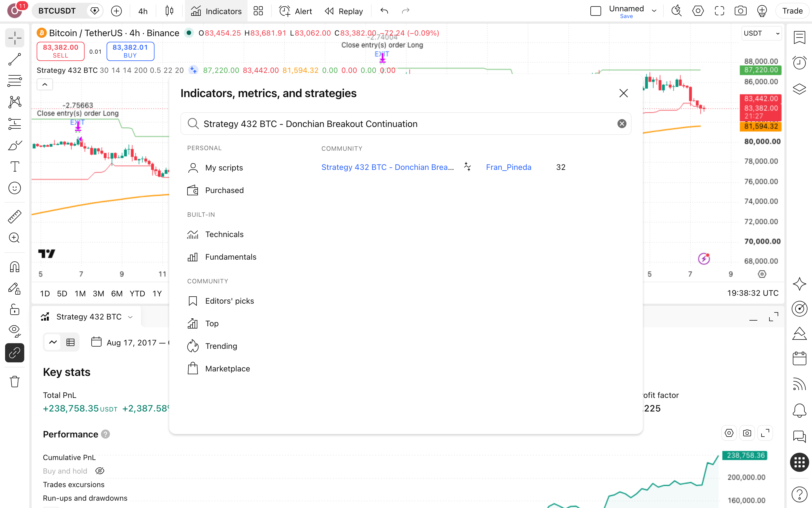Activate the zoom in tool
Viewport: 812px width, 508px height.
pyautogui.click(x=15, y=238)
